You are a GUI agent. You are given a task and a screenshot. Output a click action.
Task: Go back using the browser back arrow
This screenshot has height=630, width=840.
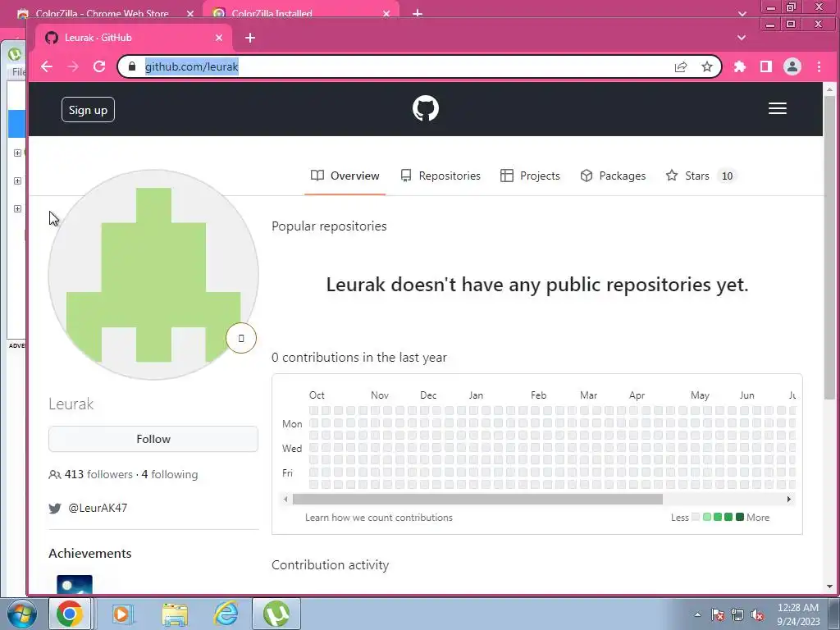pyautogui.click(x=47, y=66)
